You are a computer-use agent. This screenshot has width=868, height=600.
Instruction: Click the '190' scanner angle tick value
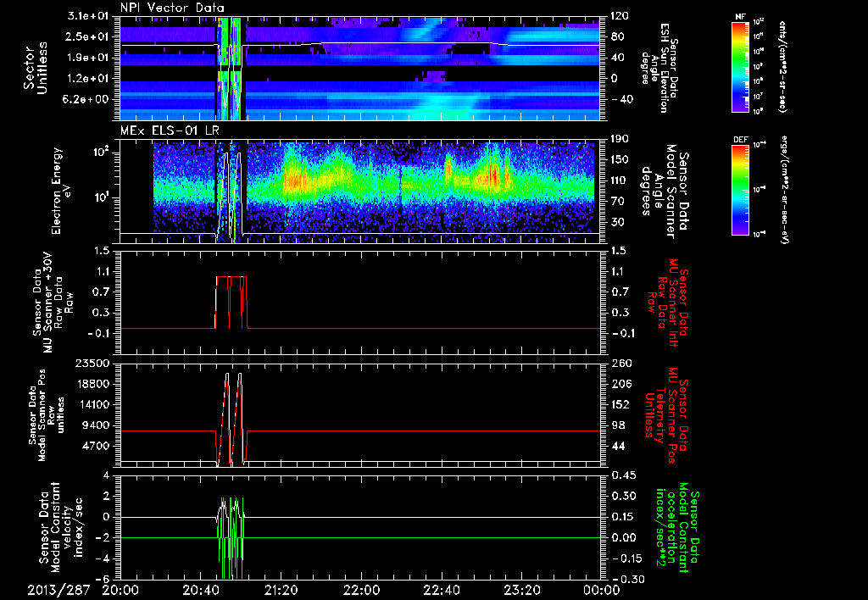click(x=619, y=140)
